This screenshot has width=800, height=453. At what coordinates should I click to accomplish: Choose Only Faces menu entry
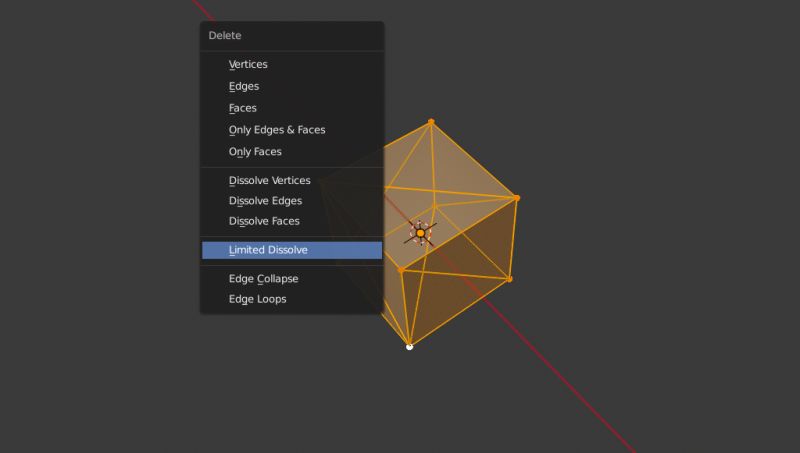pyautogui.click(x=292, y=152)
